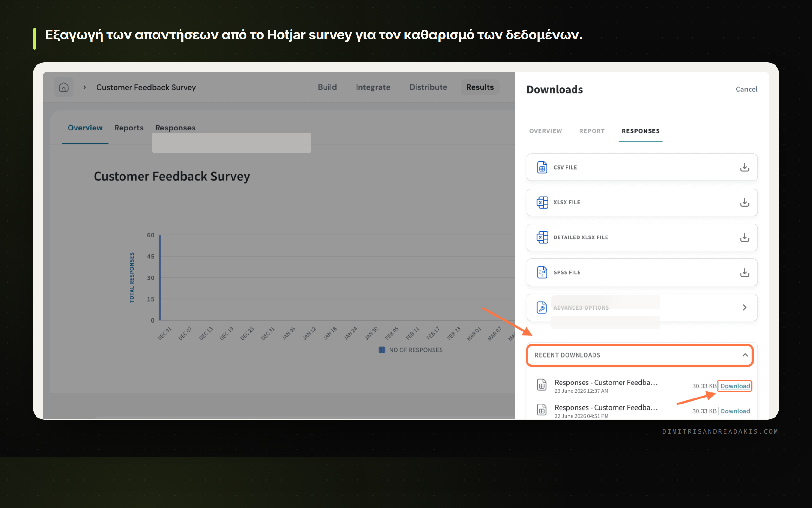Screen dimensions: 812x508
Task: Select the Results tab
Action: click(480, 87)
